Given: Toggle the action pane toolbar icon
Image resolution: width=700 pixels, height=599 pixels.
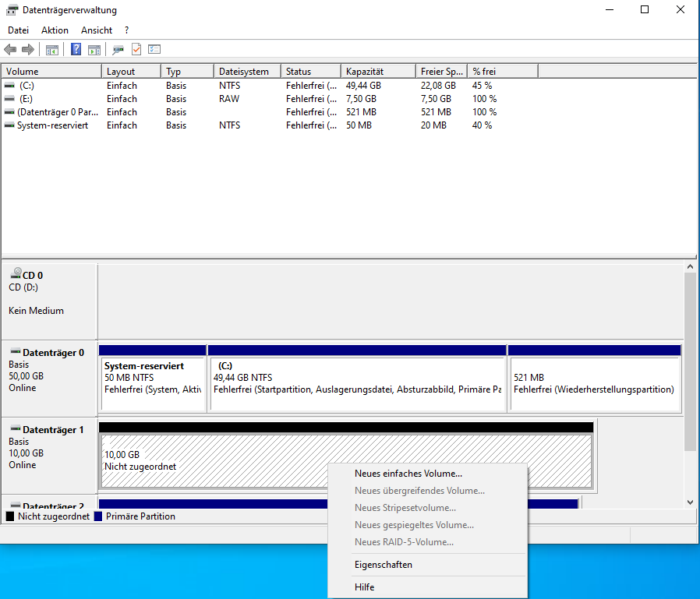Looking at the screenshot, I should [94, 50].
